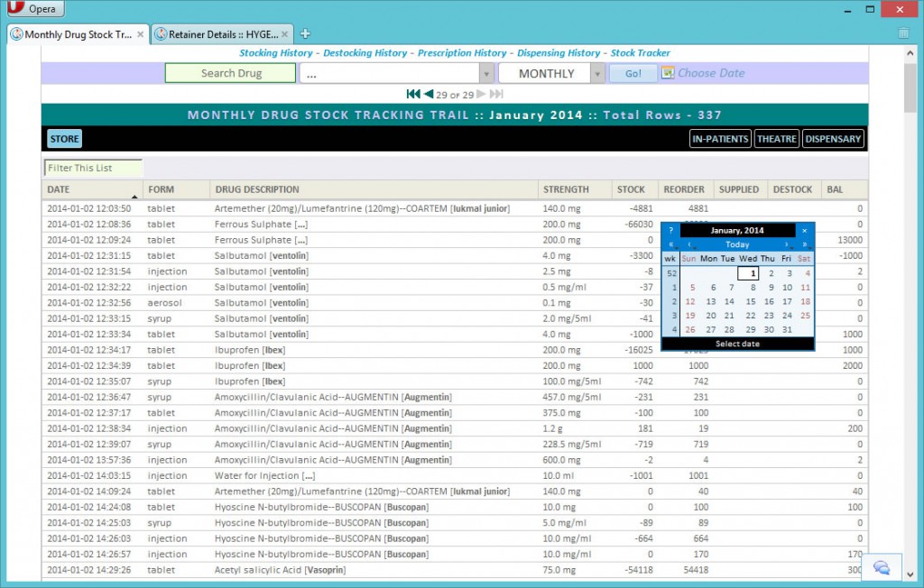The height and width of the screenshot is (588, 924).
Task: Open the Opera menu button
Action: 35,8
